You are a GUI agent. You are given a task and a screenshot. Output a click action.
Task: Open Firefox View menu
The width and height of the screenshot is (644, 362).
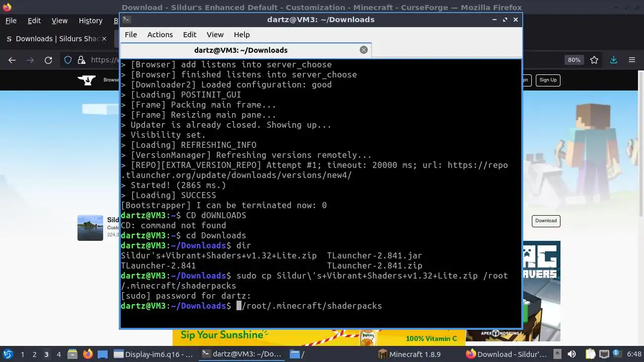[x=59, y=21]
